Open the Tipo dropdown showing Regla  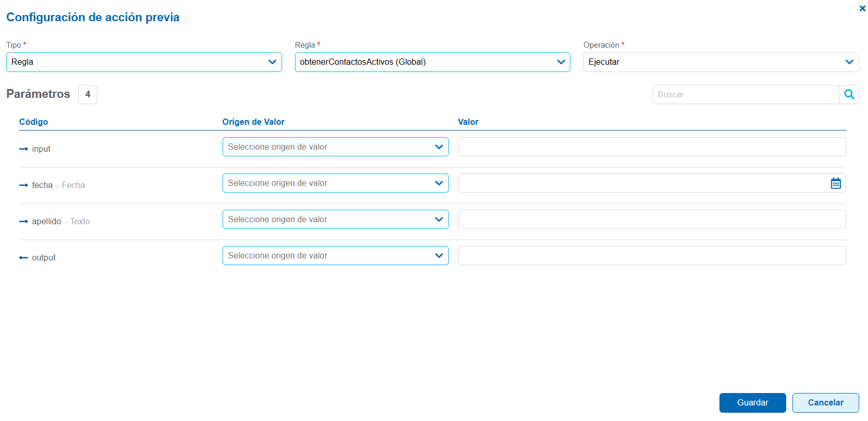click(x=144, y=62)
